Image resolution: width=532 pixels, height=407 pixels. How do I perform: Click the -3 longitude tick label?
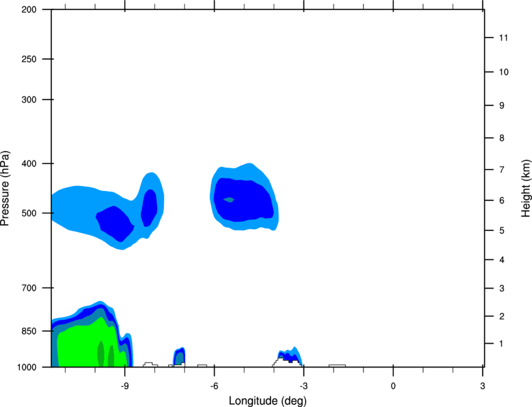[304, 386]
